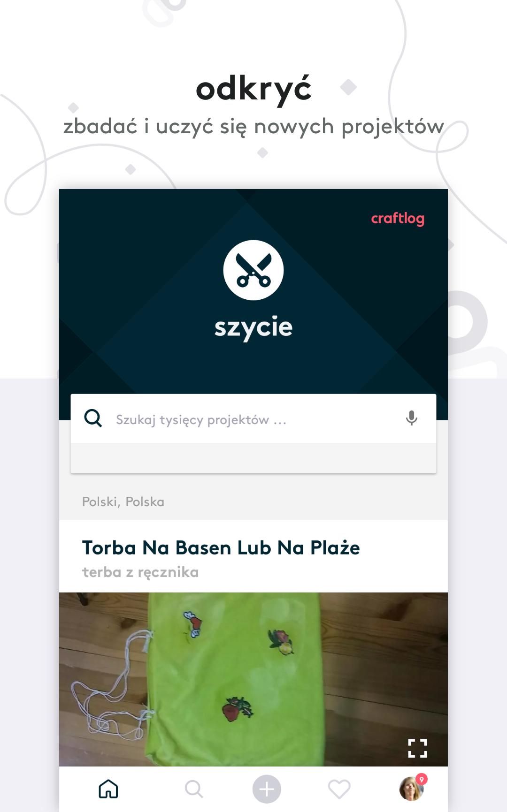The image size is (507, 812).
Task: Tap the 'odkryć' heading
Action: [x=253, y=89]
